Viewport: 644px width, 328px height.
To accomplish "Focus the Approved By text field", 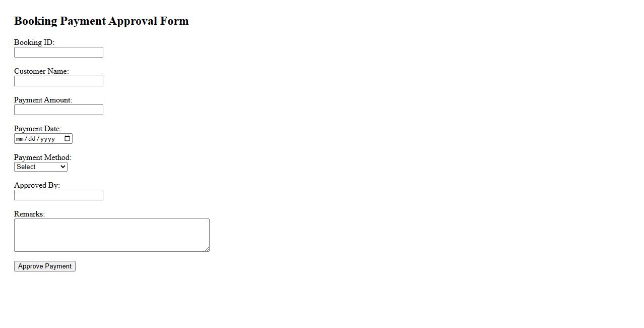I will tap(58, 195).
